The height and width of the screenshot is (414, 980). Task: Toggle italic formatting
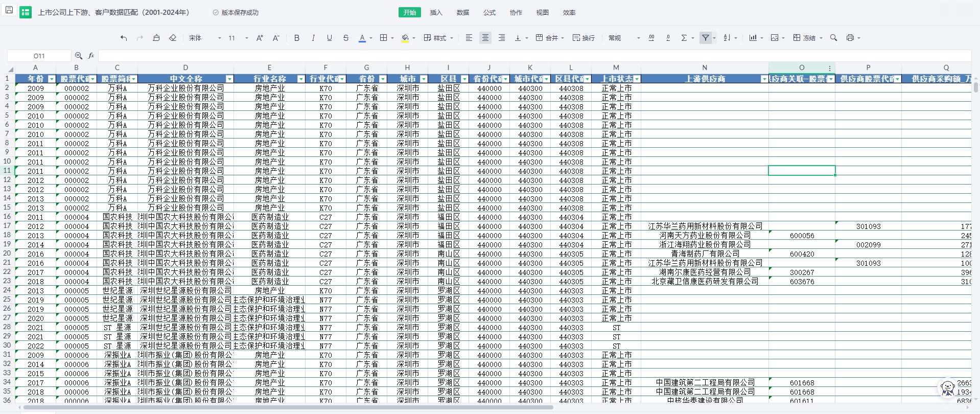[x=313, y=38]
